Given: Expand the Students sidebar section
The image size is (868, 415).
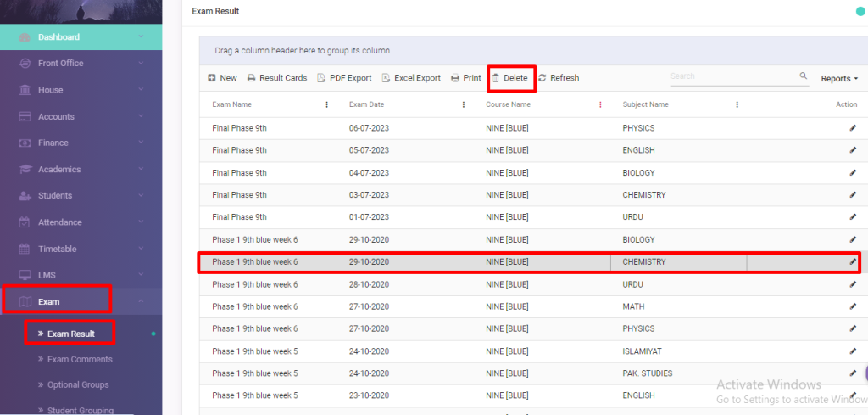Looking at the screenshot, I should click(x=81, y=196).
